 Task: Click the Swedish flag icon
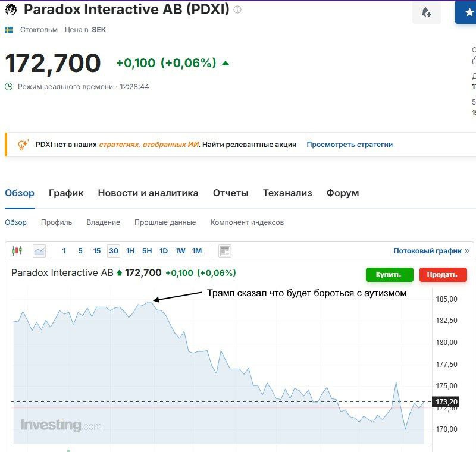point(9,30)
